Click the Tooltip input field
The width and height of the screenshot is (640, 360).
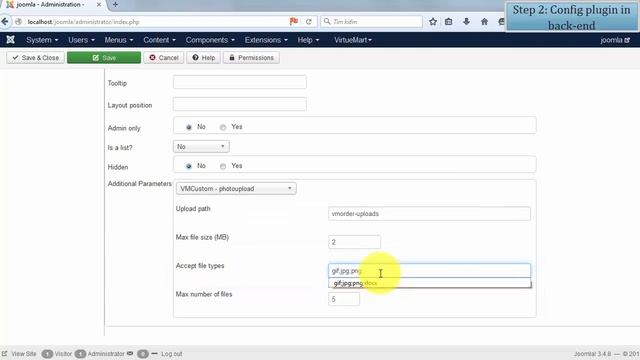point(240,82)
